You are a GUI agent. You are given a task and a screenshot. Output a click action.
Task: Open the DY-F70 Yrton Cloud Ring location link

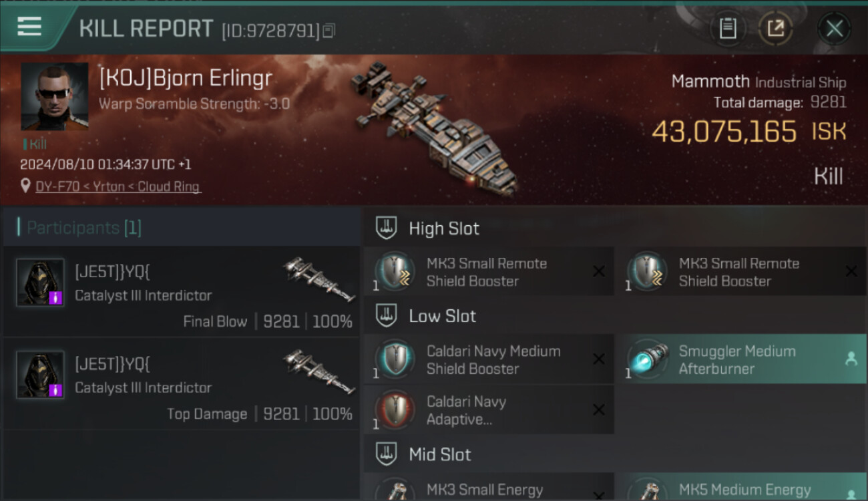pyautogui.click(x=118, y=187)
